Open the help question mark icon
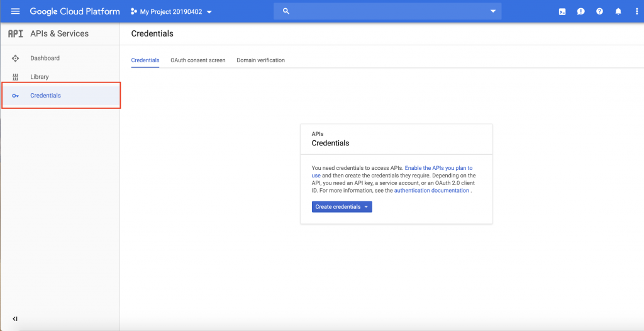Screen dimensions: 644x331 pyautogui.click(x=599, y=11)
